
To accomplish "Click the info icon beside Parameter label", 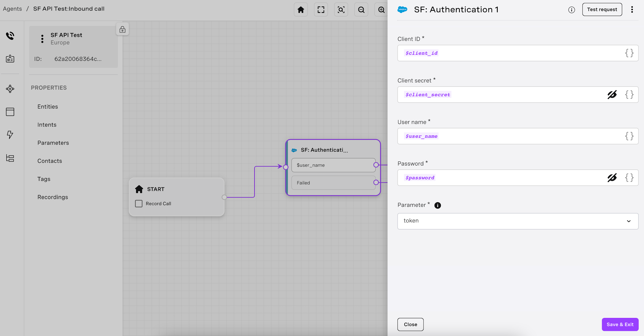I will (x=437, y=205).
